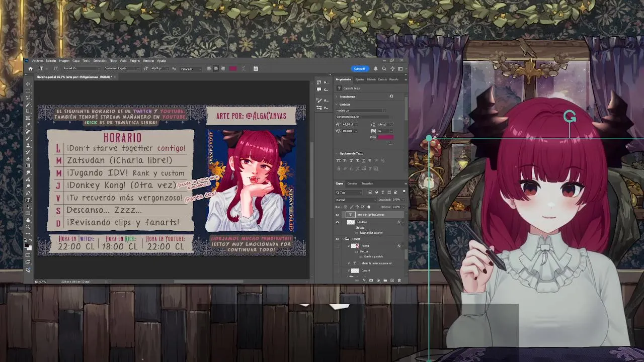Screen dimensions: 644x362
Task: Collapse the Opciones de Texto section
Action: point(336,153)
